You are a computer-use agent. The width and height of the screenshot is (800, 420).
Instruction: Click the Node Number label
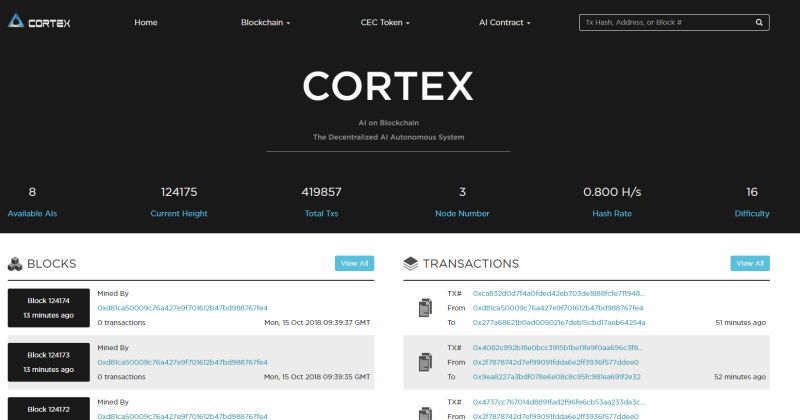tap(462, 213)
